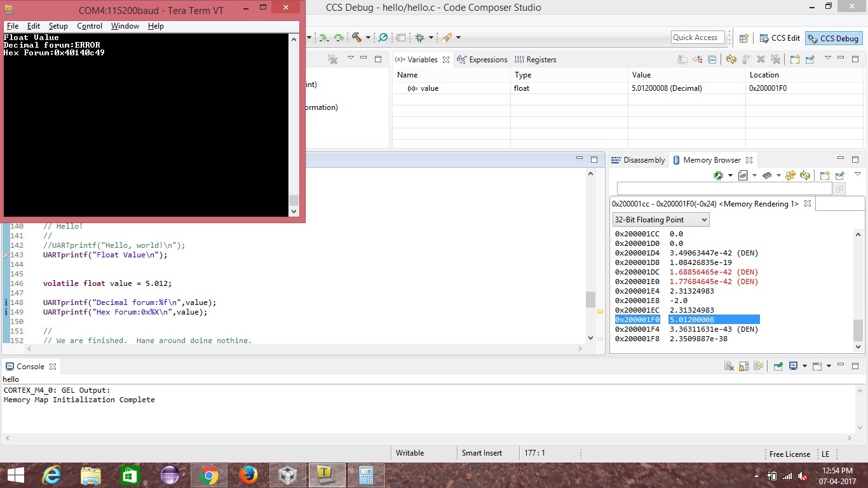This screenshot has width=868, height=488.
Task: Click the Skip All Breakpoints icon
Action: [383, 37]
